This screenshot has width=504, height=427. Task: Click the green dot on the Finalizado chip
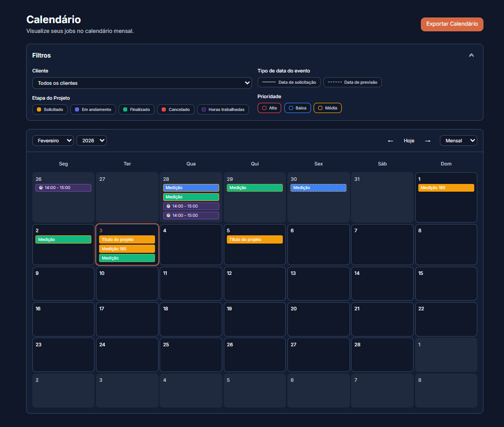(x=124, y=109)
